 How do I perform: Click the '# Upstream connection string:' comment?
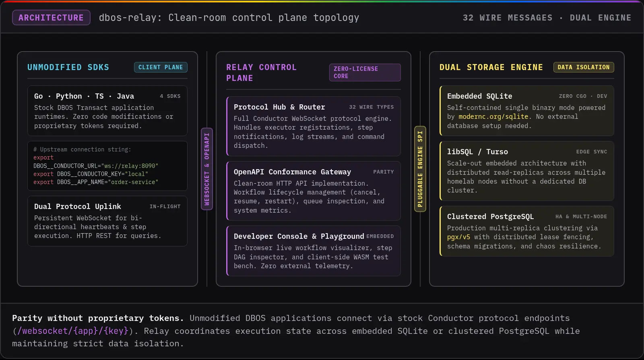tap(82, 149)
